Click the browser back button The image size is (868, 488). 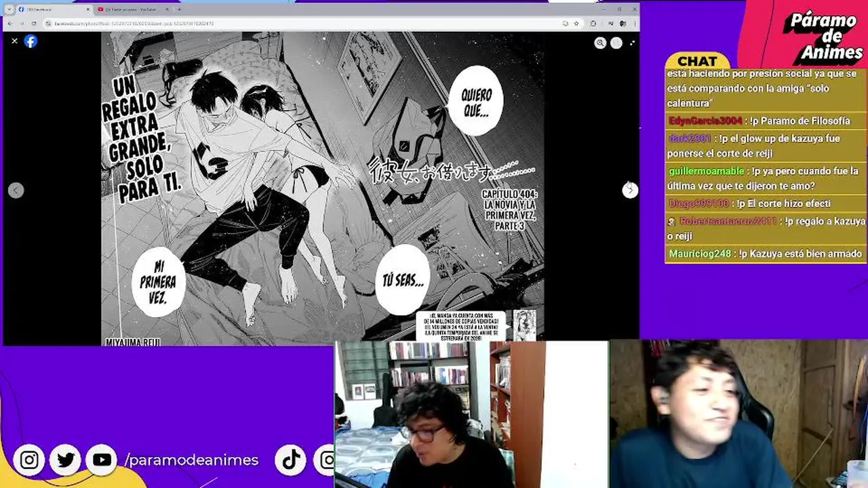click(9, 23)
